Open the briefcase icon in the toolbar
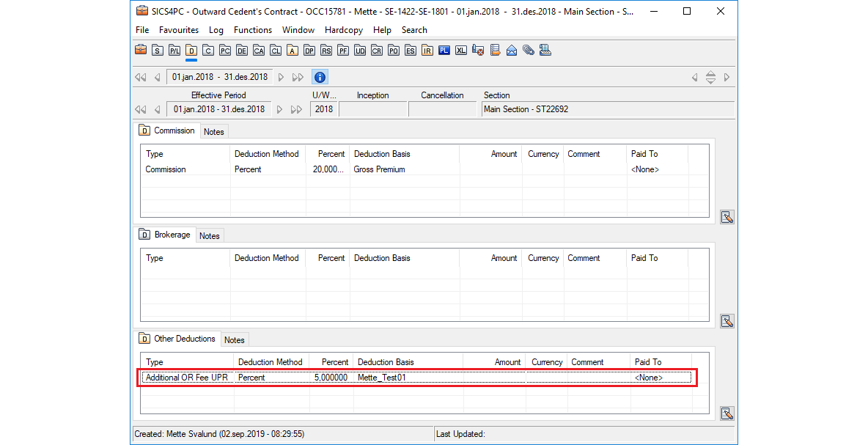The image size is (868, 445). (141, 51)
